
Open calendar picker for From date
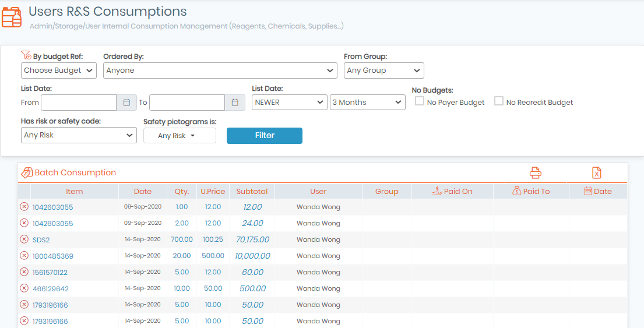126,103
